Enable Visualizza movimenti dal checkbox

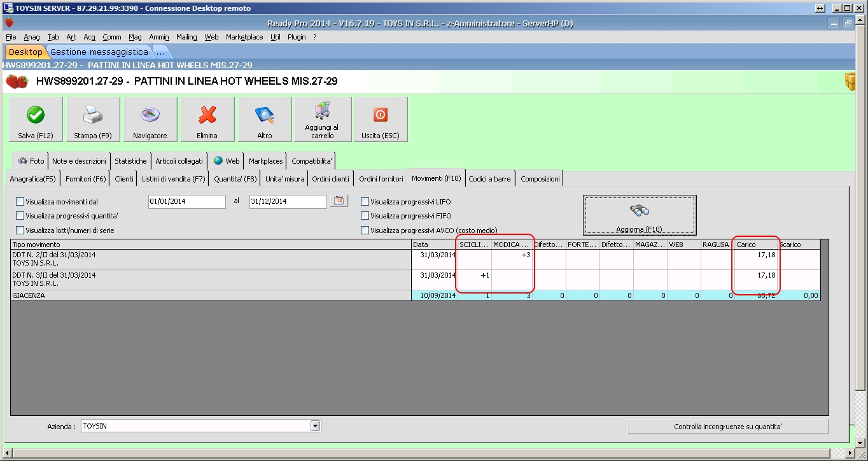20,202
